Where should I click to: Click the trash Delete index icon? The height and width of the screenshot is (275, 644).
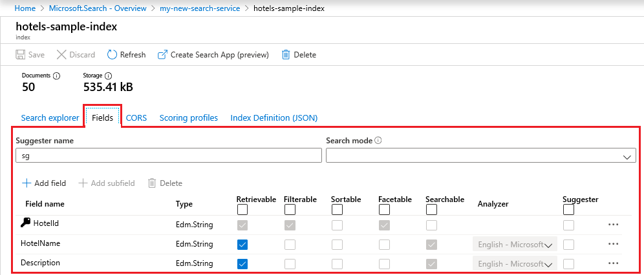click(x=286, y=55)
